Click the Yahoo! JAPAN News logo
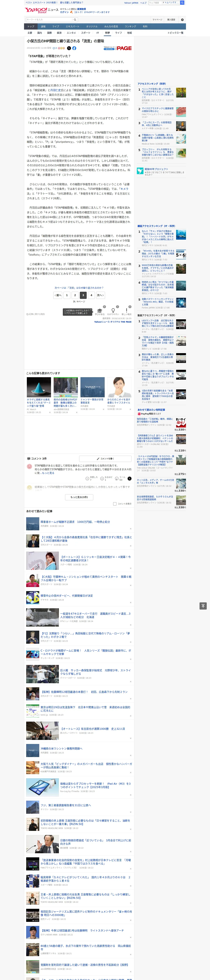 click(41, 10)
